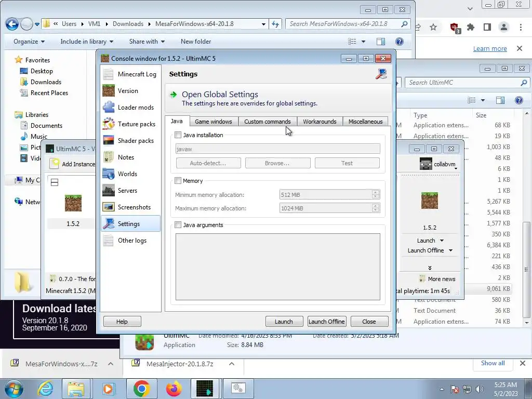Screen dimensions: 532x399
Task: Open Chrome extensions puzzle icon
Action: point(471,27)
